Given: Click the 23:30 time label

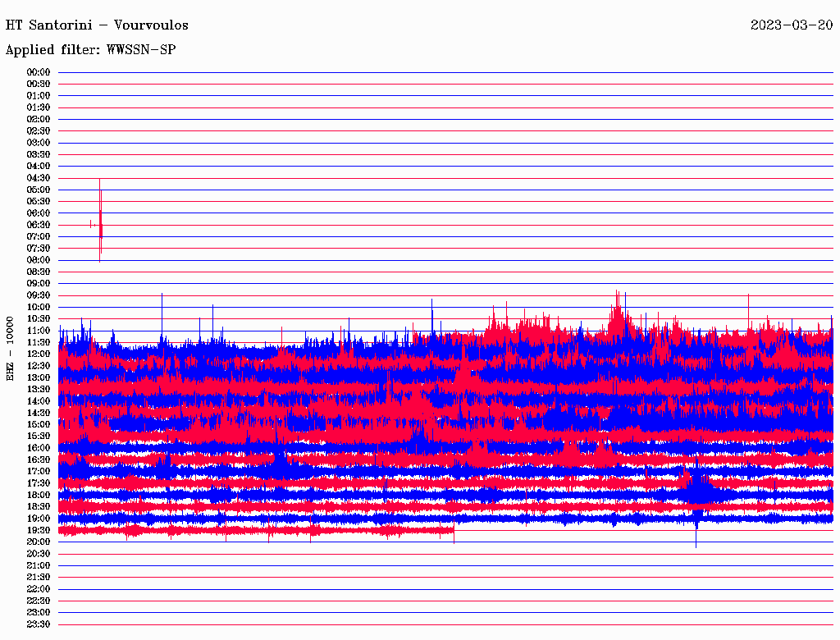Looking at the screenshot, I should (x=39, y=624).
